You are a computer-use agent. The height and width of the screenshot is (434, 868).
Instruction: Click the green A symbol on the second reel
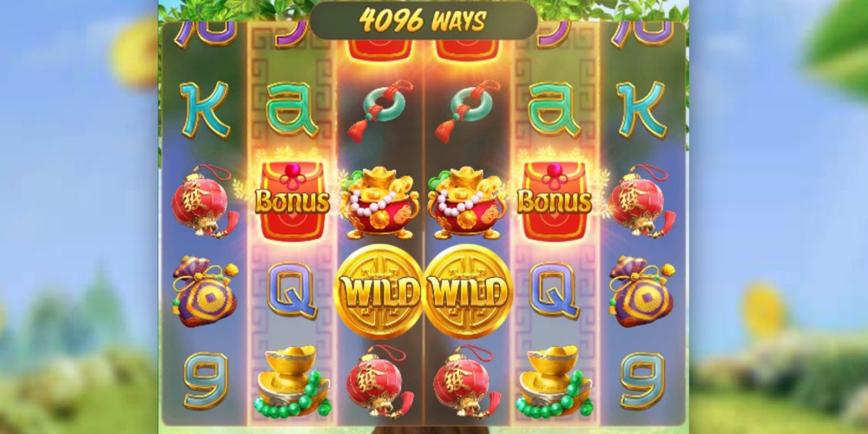click(293, 109)
